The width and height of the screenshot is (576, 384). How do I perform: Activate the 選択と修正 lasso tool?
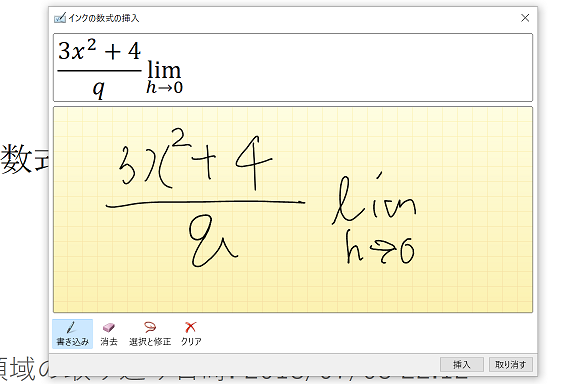(150, 334)
